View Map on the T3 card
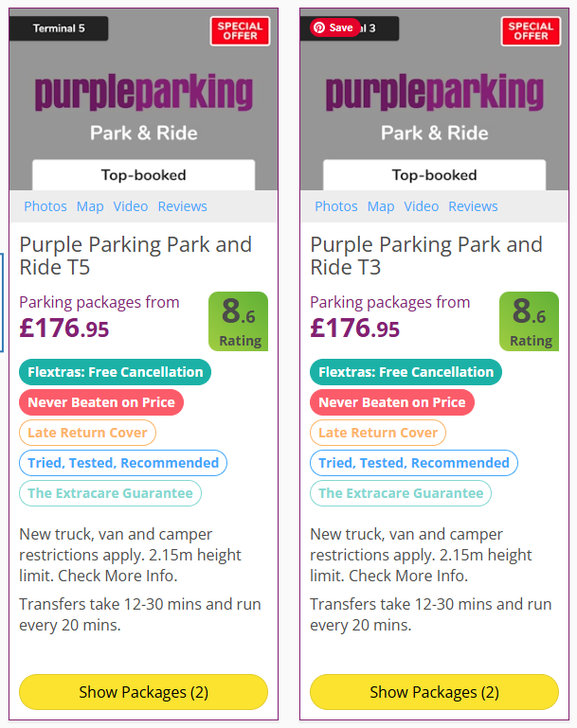 pyautogui.click(x=381, y=206)
